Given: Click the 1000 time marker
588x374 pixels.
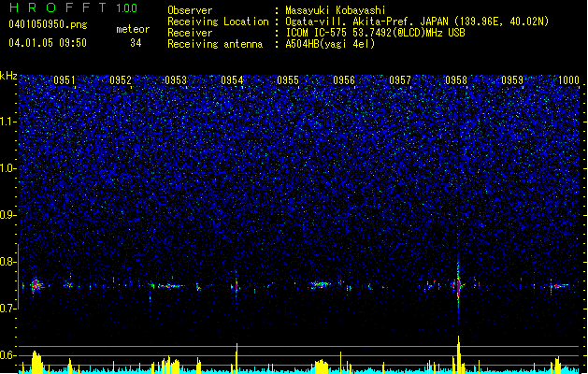Looking at the screenshot, I should (x=568, y=80).
